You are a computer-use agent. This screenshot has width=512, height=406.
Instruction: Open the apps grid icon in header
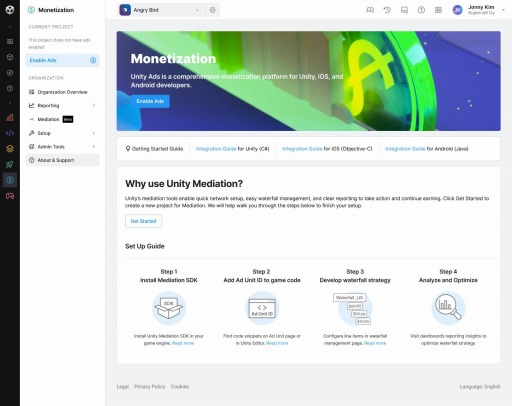438,10
